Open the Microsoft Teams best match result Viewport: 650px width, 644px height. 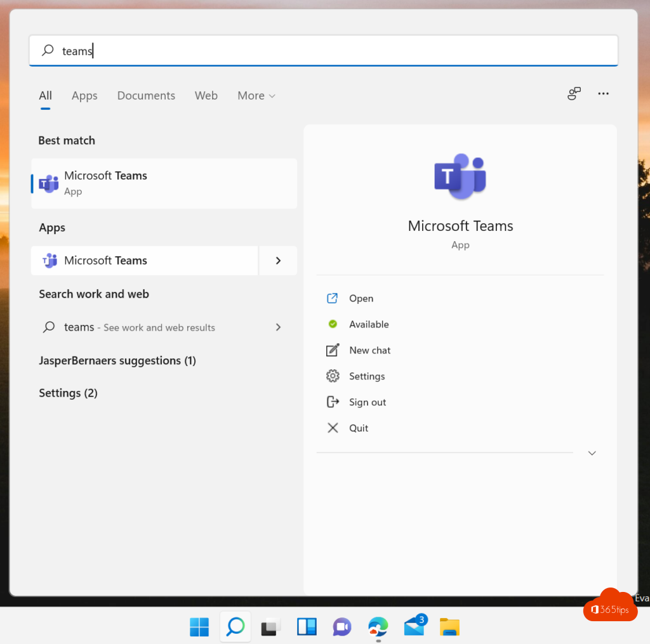[x=164, y=183]
